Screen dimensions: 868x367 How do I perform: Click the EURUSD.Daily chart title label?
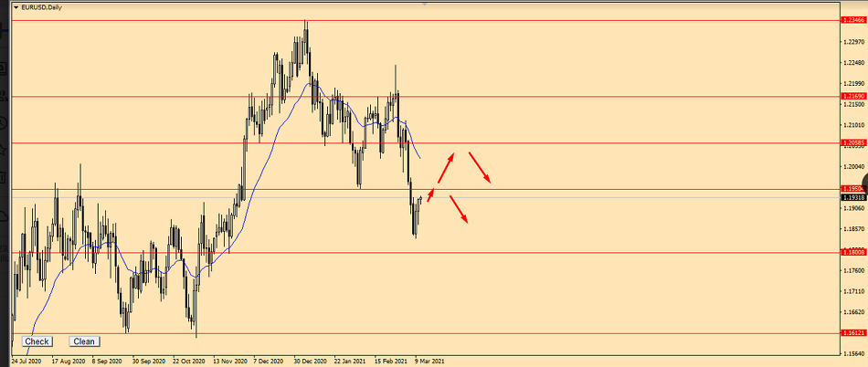coord(43,7)
